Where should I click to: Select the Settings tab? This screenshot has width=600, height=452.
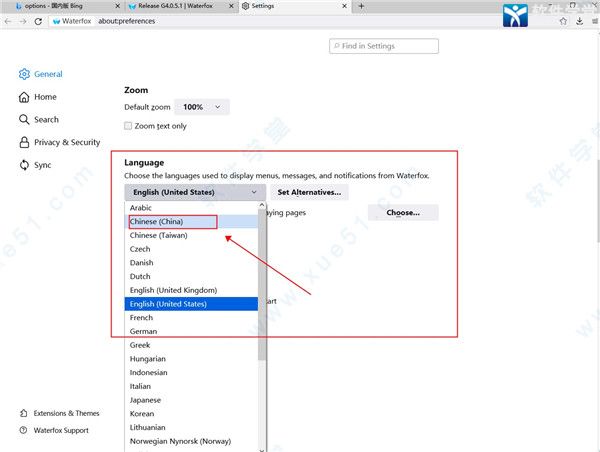[x=294, y=6]
